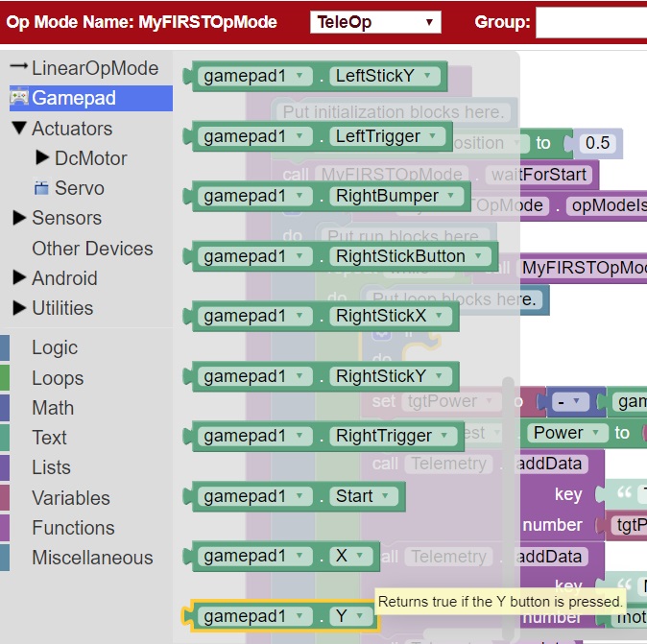The height and width of the screenshot is (644, 647).
Task: Click the Group name input field
Action: 590,22
